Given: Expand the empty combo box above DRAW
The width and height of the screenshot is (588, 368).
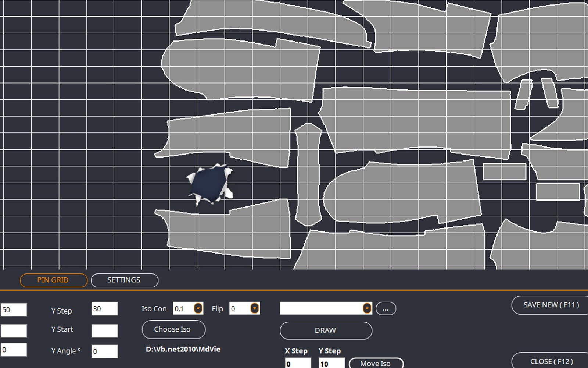Looking at the screenshot, I should tap(367, 308).
